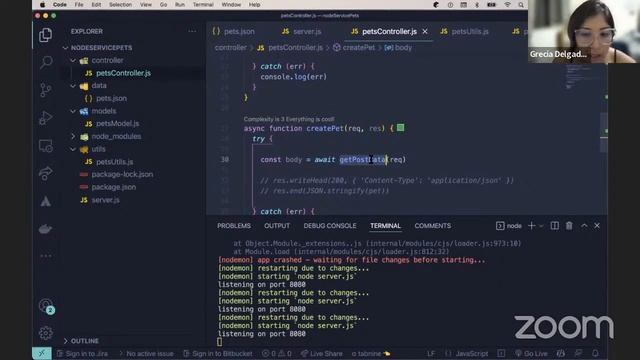Click Live Share in status bar
This screenshot has height=360, width=640.
click(x=322, y=353)
